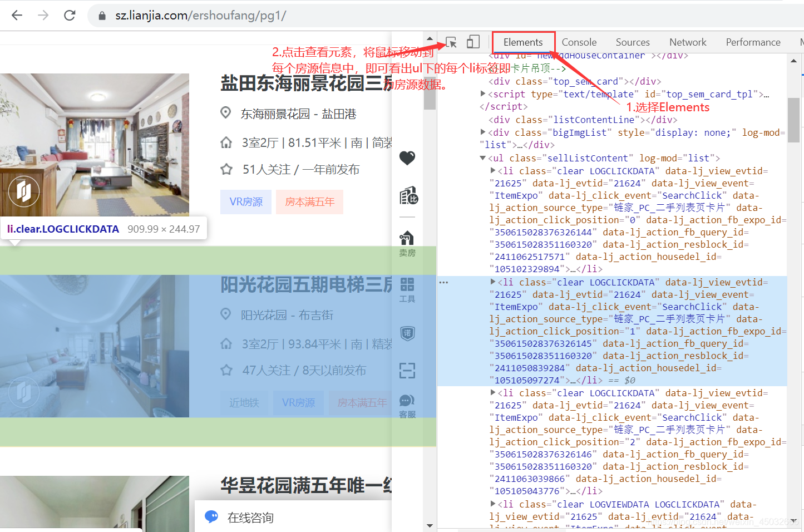Open the 阳光花园五期电梯 listing title
The height and width of the screenshot is (532, 804).
coord(306,285)
